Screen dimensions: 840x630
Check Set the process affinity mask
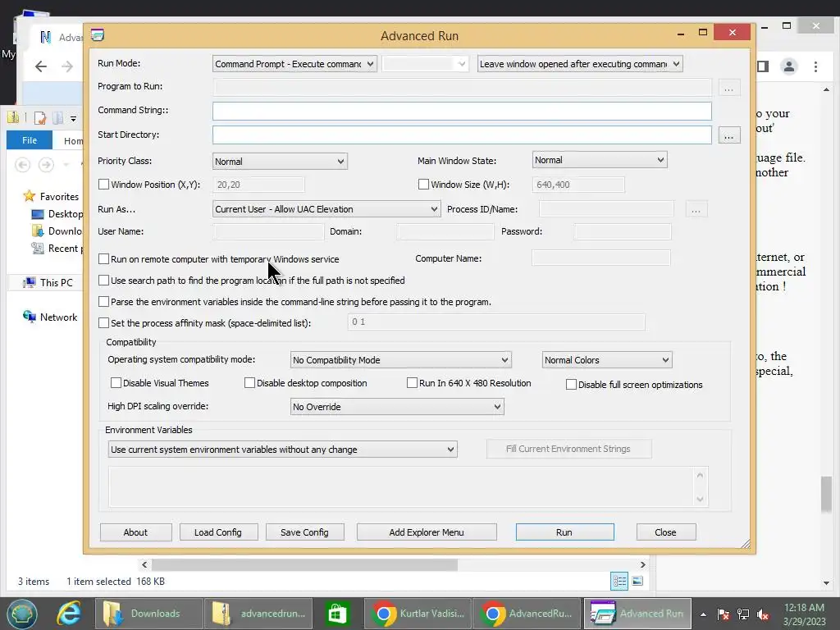click(103, 323)
